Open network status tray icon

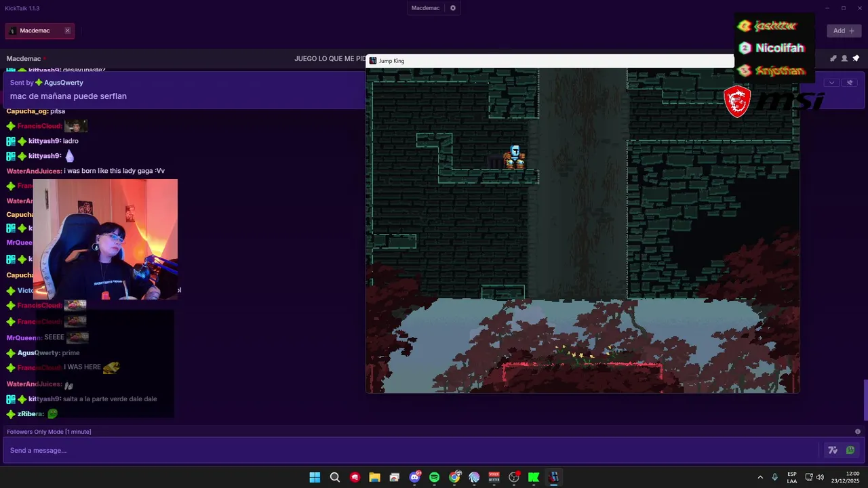point(809,477)
